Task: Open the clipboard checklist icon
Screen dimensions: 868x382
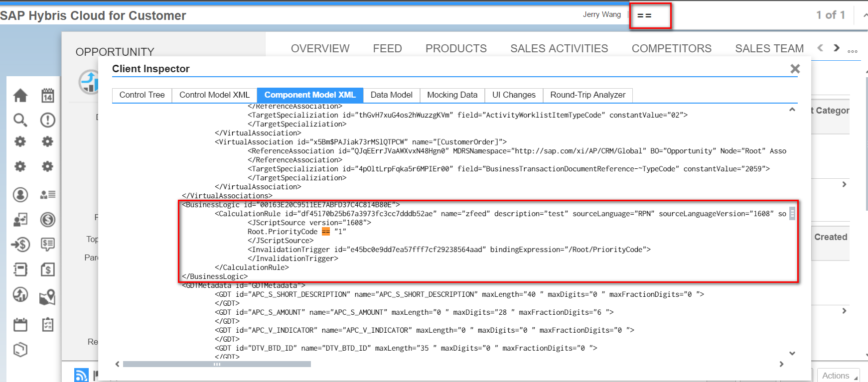Action: (x=48, y=325)
